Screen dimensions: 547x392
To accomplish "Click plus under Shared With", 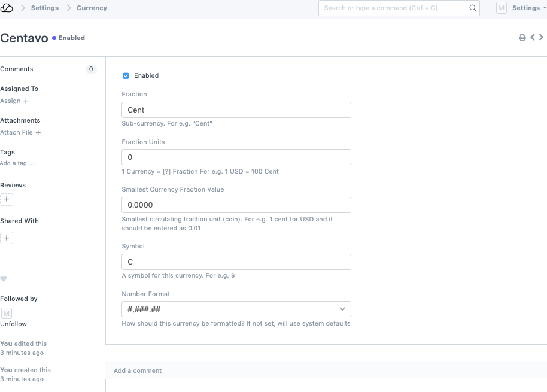I will click(7, 238).
